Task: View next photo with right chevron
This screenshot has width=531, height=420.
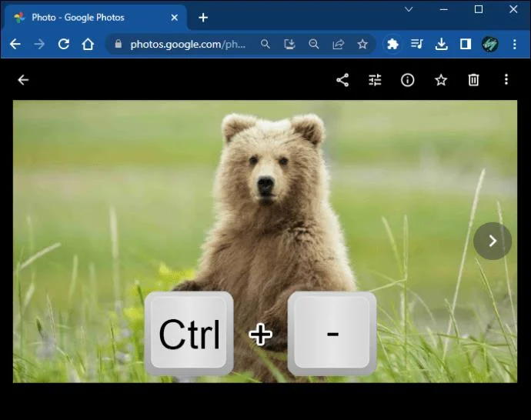Action: 493,241
